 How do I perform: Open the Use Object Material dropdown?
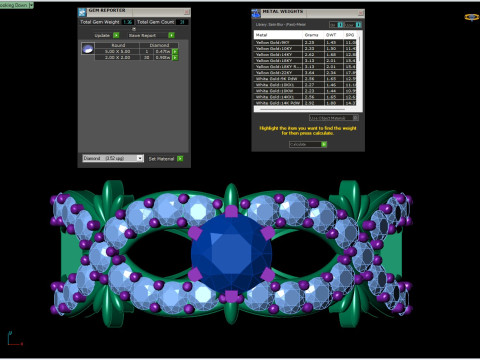coord(334,118)
